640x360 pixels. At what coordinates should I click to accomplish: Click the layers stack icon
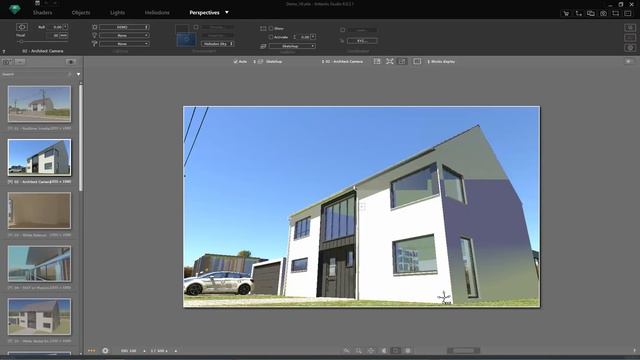(x=263, y=46)
